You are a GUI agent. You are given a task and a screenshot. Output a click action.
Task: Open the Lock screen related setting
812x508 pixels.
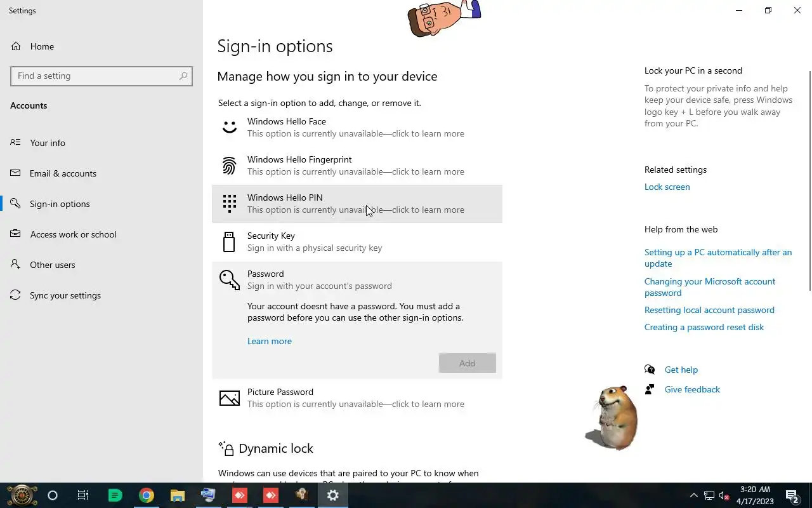pos(667,187)
